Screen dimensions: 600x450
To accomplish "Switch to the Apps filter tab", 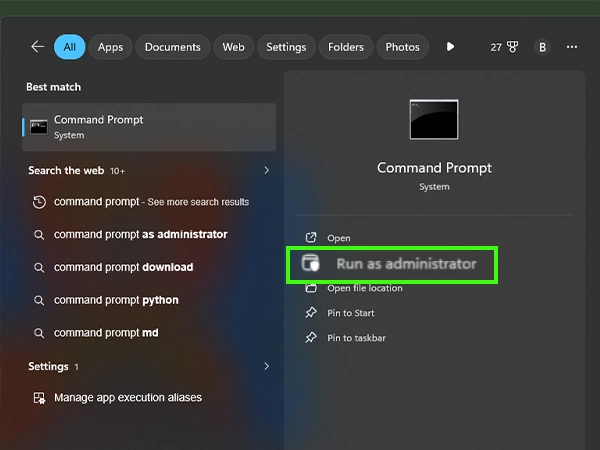I will click(x=110, y=47).
